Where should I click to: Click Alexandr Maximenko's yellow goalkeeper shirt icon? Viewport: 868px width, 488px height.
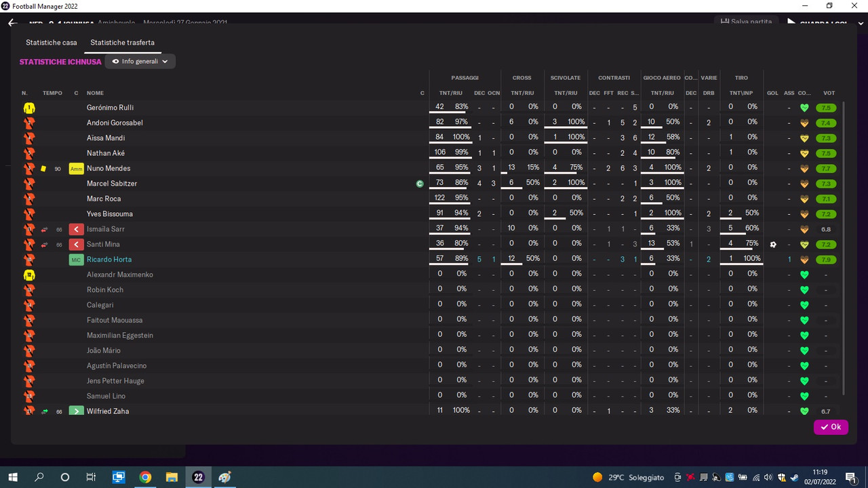(x=29, y=274)
